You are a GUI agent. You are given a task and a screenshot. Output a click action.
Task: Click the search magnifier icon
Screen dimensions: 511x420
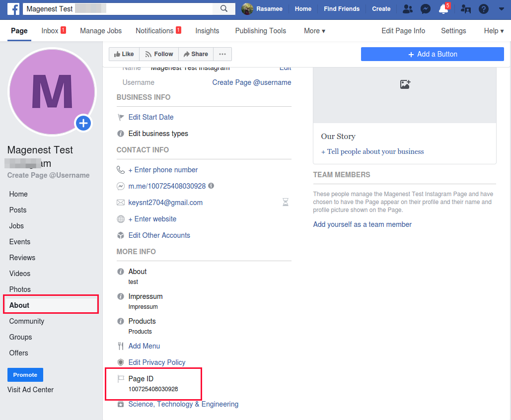click(224, 9)
